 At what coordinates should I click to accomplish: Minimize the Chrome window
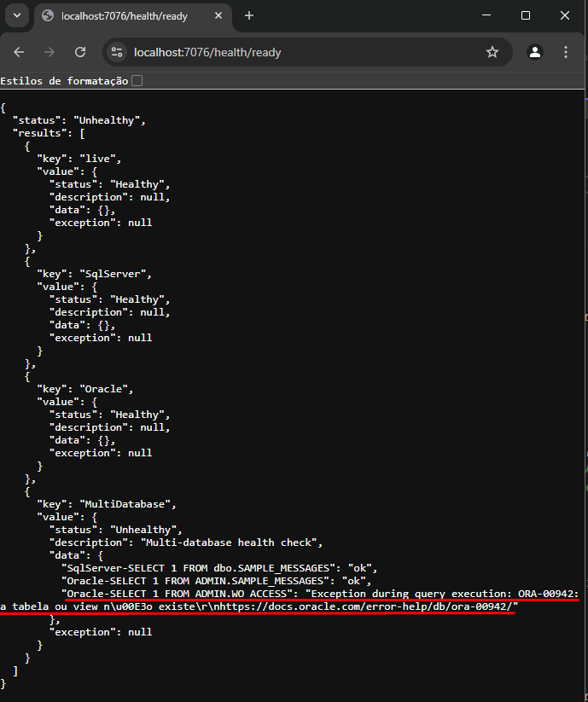486,15
